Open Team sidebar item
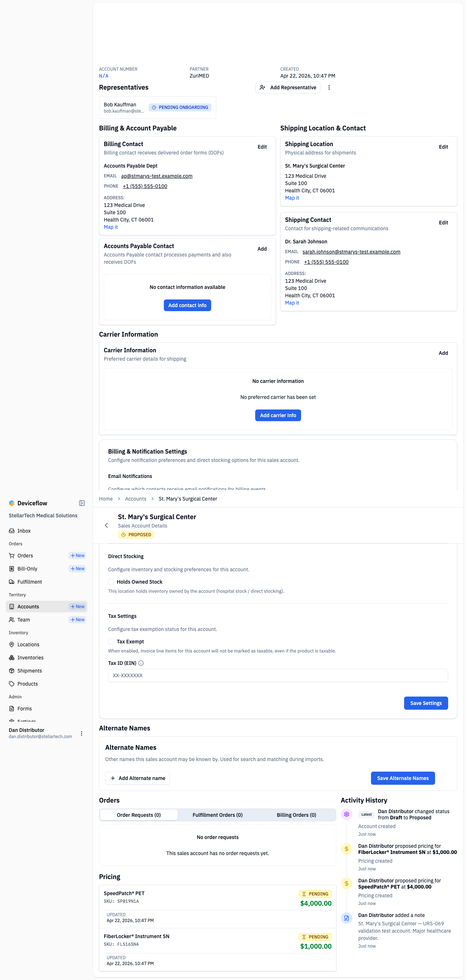This screenshot has height=980, width=466. (x=24, y=619)
